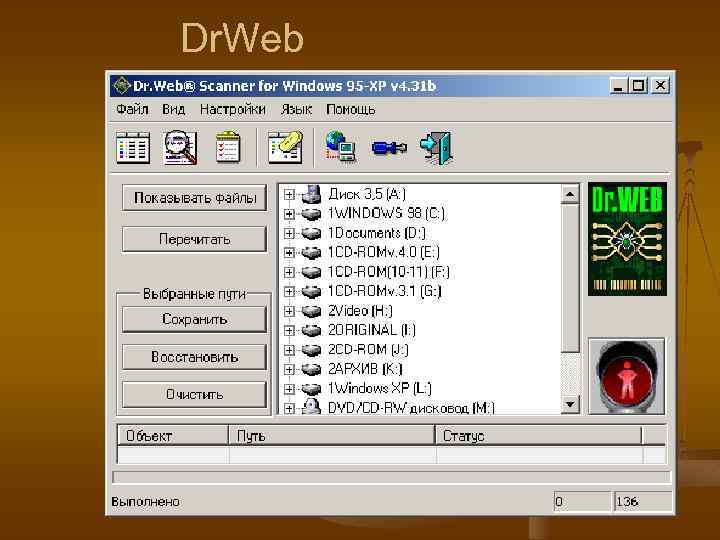
Task: Click the drive list scrollbar down arrow
Action: (570, 404)
